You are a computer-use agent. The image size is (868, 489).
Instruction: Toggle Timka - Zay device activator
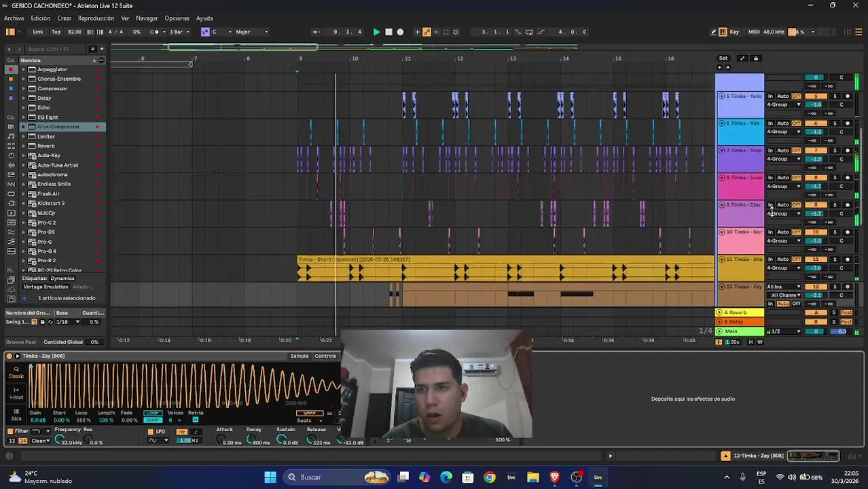10,356
